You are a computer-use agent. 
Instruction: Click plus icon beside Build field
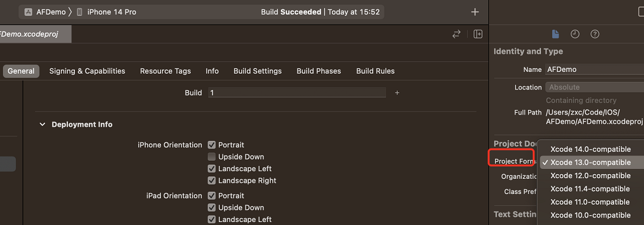[x=397, y=93]
